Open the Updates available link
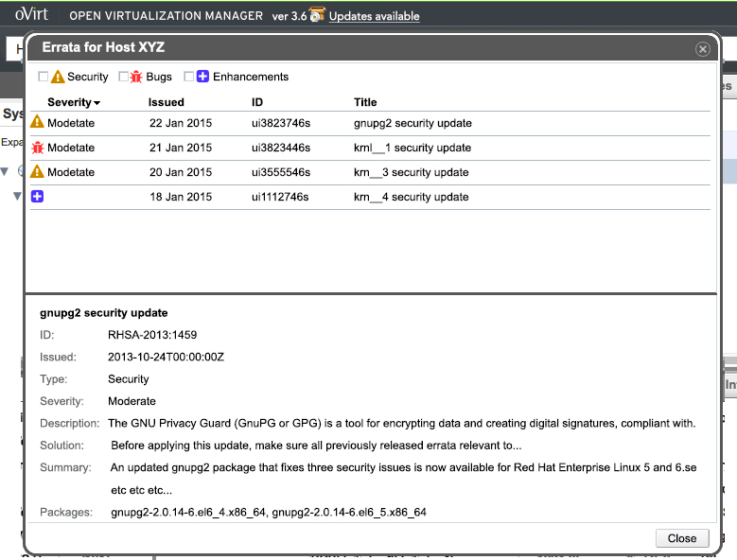This screenshot has height=560, width=737. click(x=374, y=16)
